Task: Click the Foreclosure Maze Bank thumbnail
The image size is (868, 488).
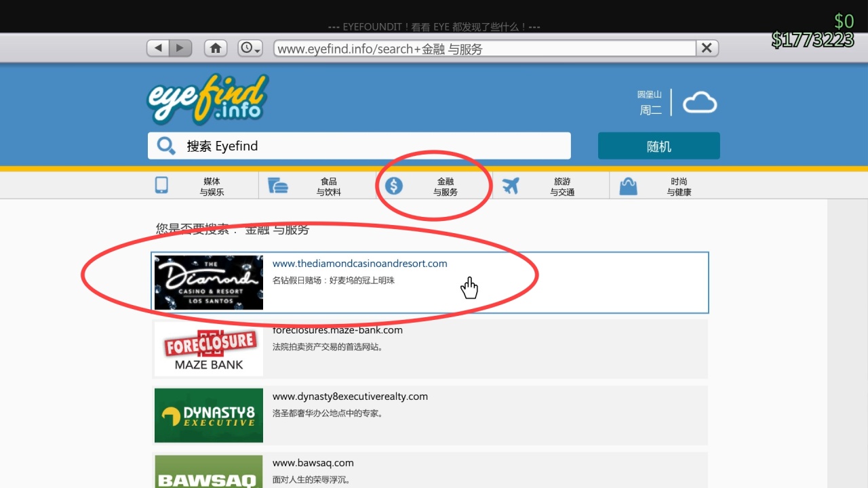Action: pos(209,349)
